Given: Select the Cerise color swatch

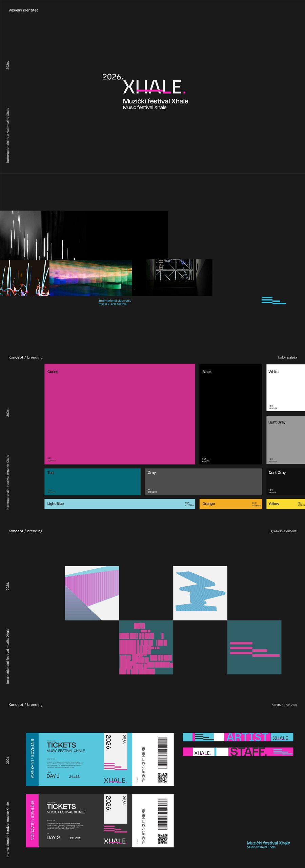Looking at the screenshot, I should coord(120,414).
